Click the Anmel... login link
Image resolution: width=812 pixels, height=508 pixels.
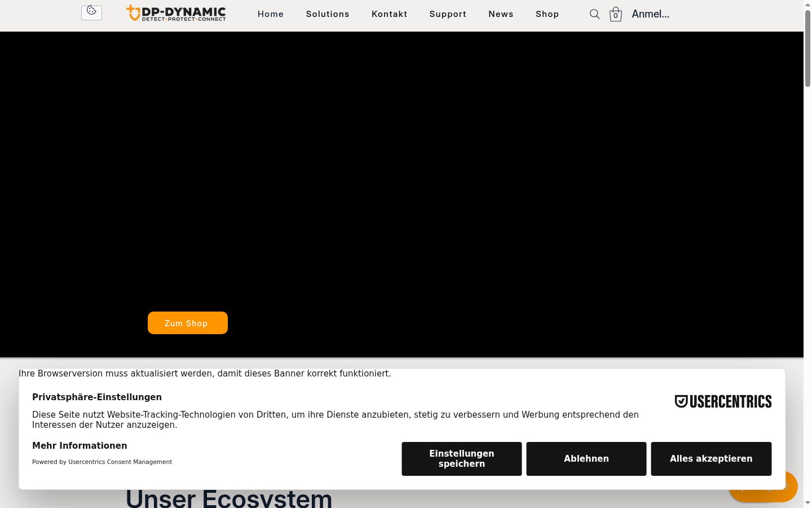pyautogui.click(x=651, y=14)
